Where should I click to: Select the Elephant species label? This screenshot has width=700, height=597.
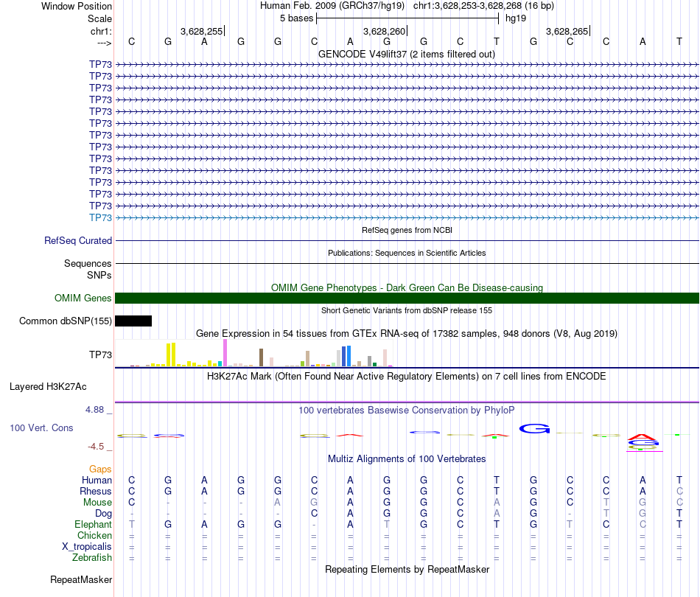click(93, 524)
